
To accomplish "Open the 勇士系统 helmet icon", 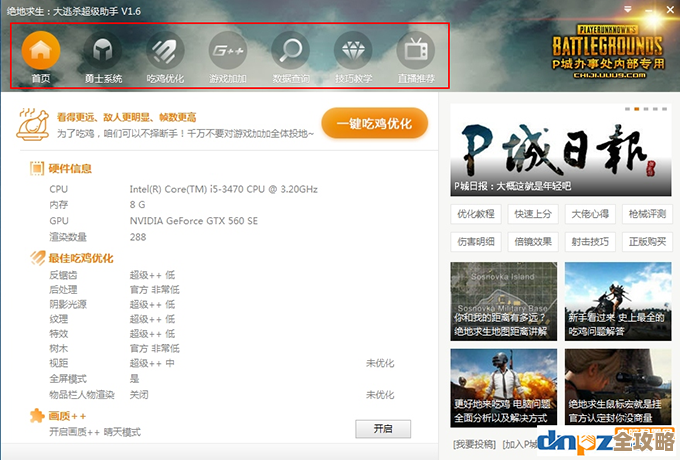I will tap(103, 50).
